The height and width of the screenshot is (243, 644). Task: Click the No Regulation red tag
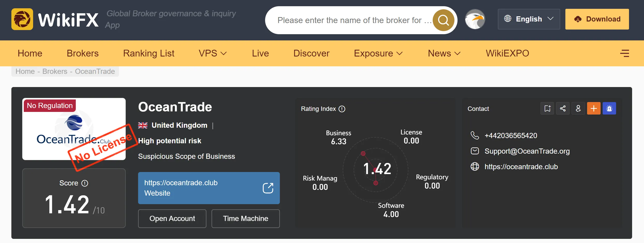tap(50, 106)
